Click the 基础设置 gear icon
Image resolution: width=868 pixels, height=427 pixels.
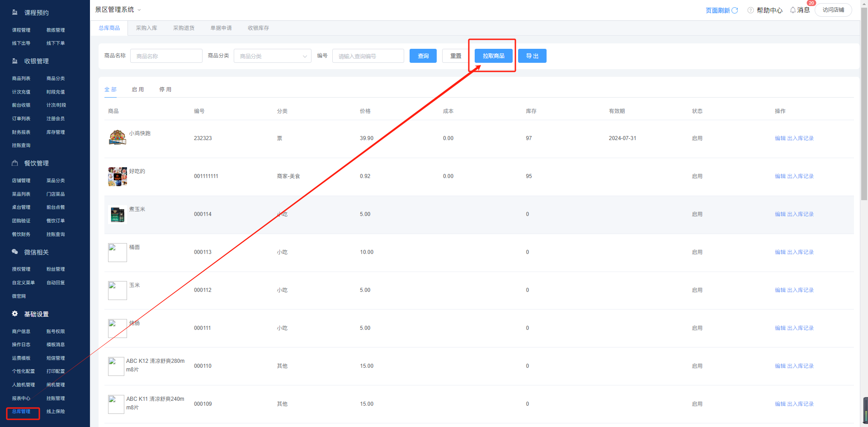(15, 314)
